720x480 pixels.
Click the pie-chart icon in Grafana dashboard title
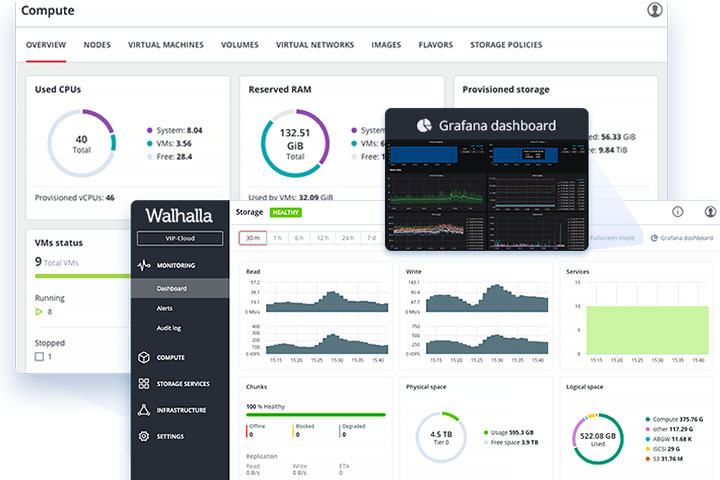(x=424, y=125)
